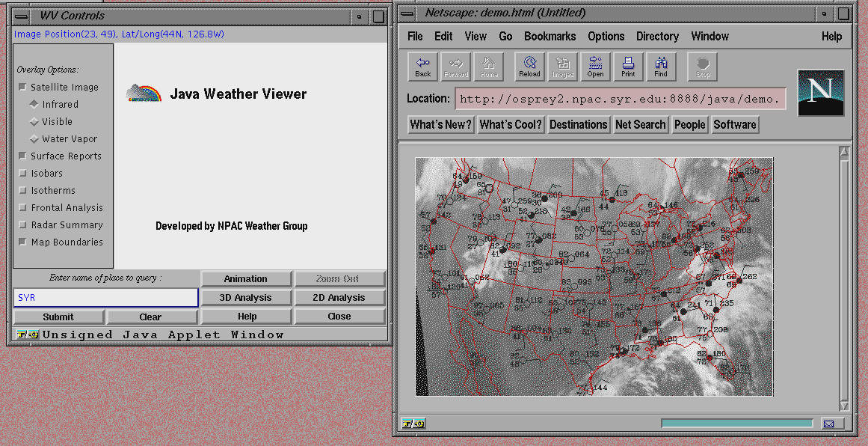The height and width of the screenshot is (446, 868).
Task: Select the Visible radio option
Action: pyautogui.click(x=34, y=121)
